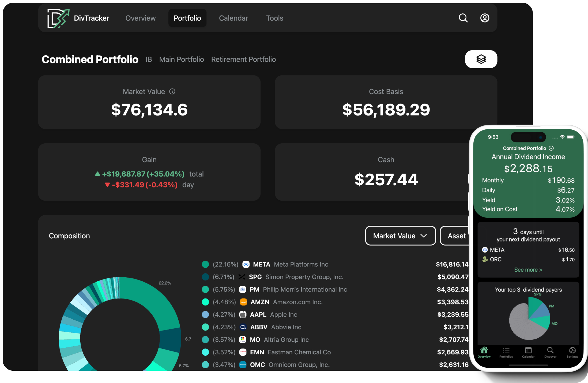
Task: Click the search magnifier icon in header
Action: click(x=463, y=18)
